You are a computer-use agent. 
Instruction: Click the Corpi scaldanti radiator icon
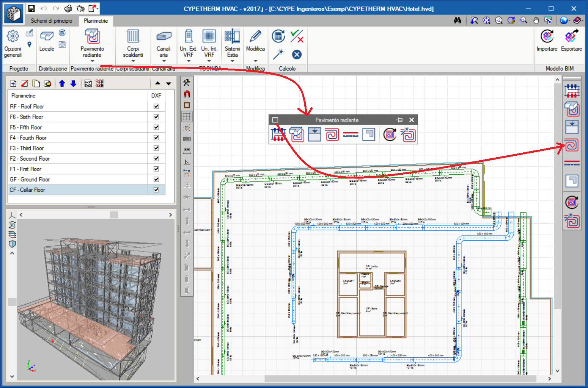(133, 37)
